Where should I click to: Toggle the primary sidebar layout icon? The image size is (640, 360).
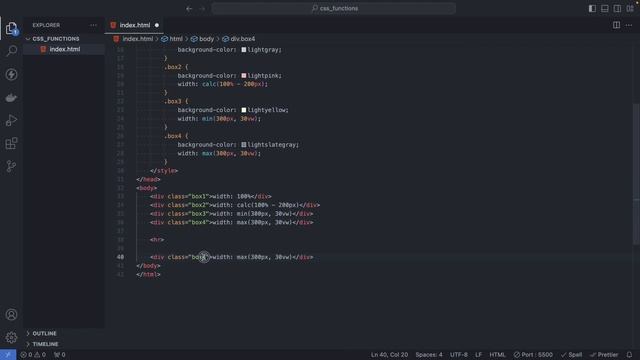tap(592, 9)
